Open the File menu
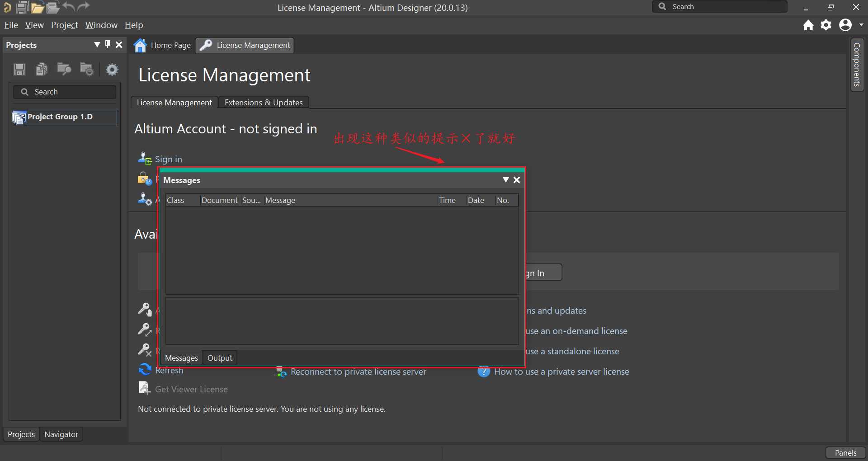This screenshot has width=868, height=461. pos(11,25)
